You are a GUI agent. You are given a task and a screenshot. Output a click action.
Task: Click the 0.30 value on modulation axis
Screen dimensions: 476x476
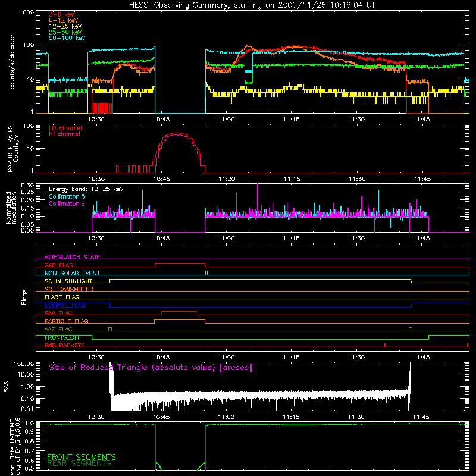pos(27,186)
